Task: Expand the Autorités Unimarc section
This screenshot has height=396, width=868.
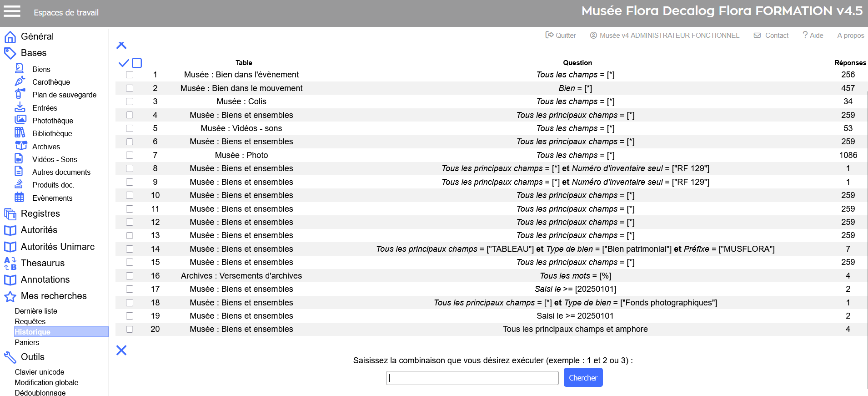Action: 57,247
